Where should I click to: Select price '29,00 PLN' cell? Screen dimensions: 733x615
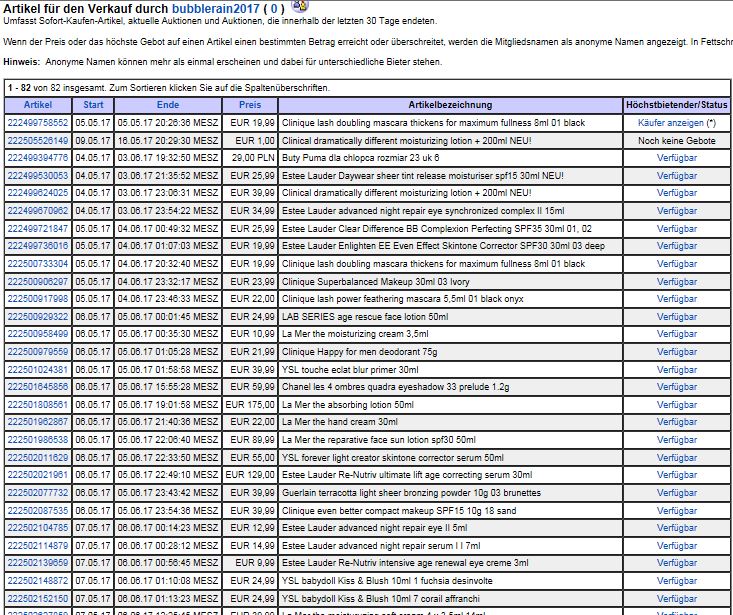coord(253,158)
